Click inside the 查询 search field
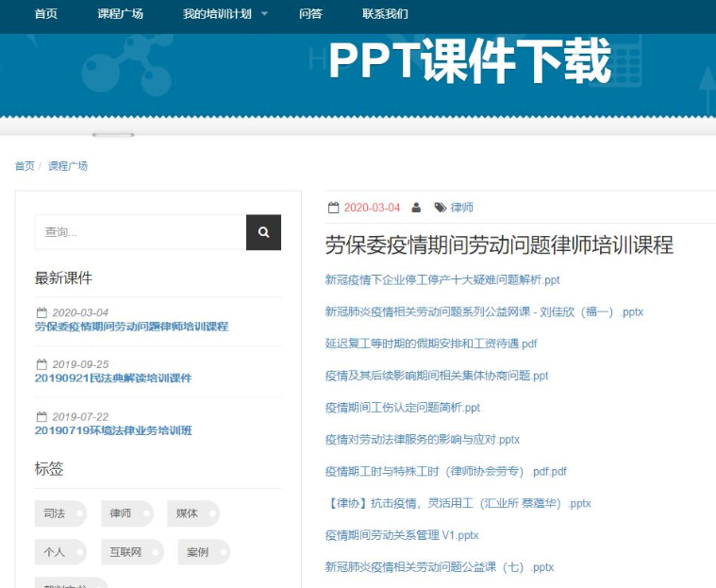 (140, 232)
